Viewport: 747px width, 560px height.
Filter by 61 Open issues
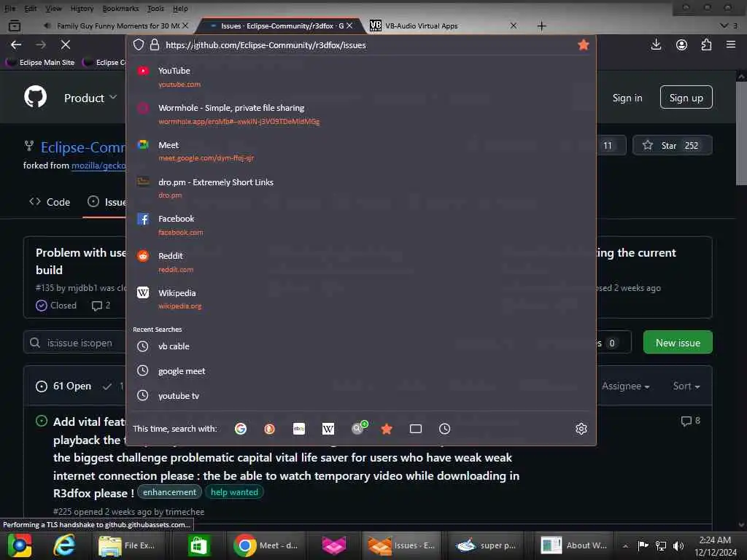tap(63, 386)
